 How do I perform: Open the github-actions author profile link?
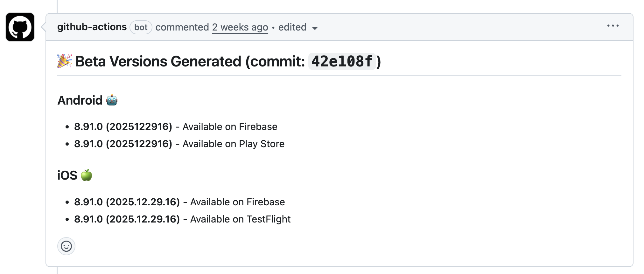(92, 27)
